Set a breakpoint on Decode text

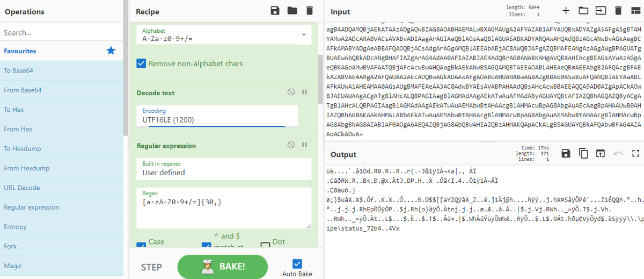304,92
